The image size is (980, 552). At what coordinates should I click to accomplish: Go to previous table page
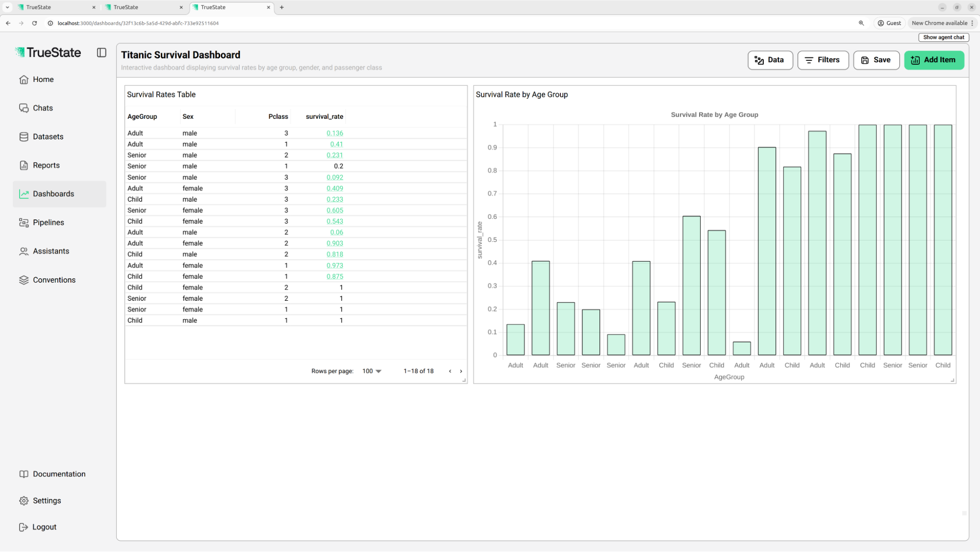coord(450,371)
